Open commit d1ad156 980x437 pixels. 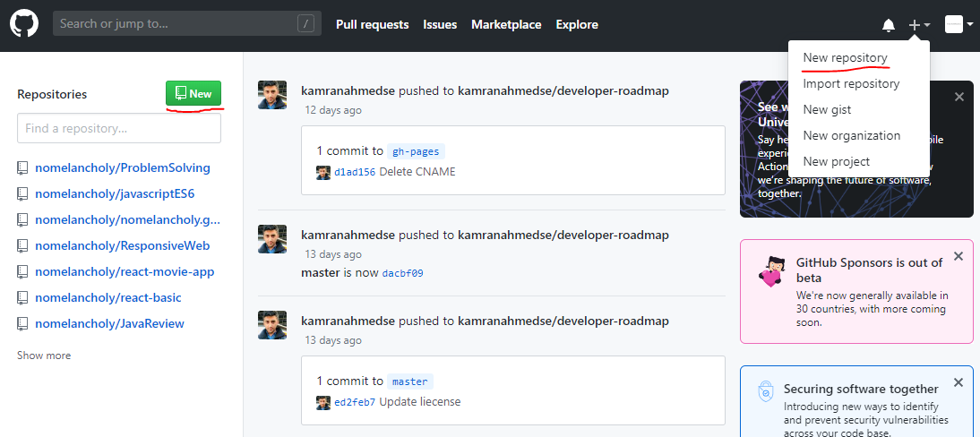[x=355, y=172]
